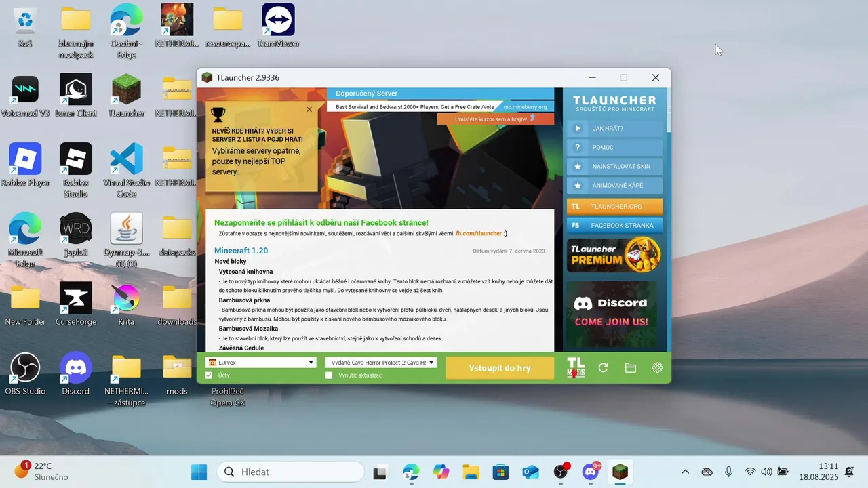
Task: Select the mods folder on desktop
Action: pyautogui.click(x=177, y=374)
